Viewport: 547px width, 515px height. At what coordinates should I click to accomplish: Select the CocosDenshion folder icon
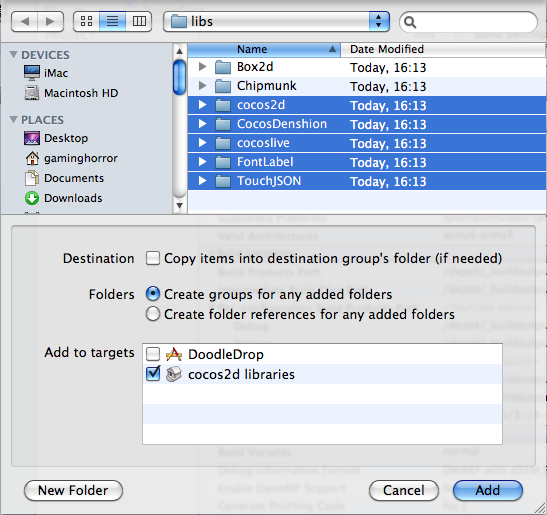pyautogui.click(x=223, y=124)
